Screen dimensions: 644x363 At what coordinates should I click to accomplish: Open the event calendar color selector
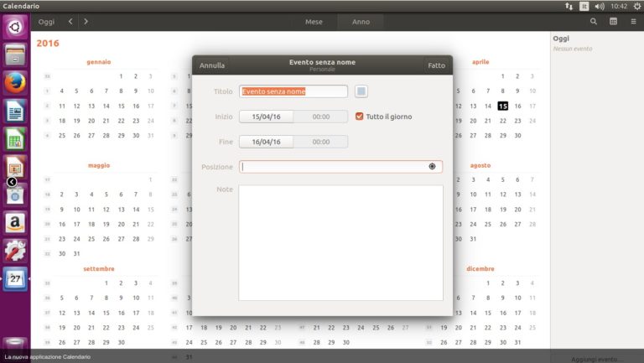click(361, 91)
